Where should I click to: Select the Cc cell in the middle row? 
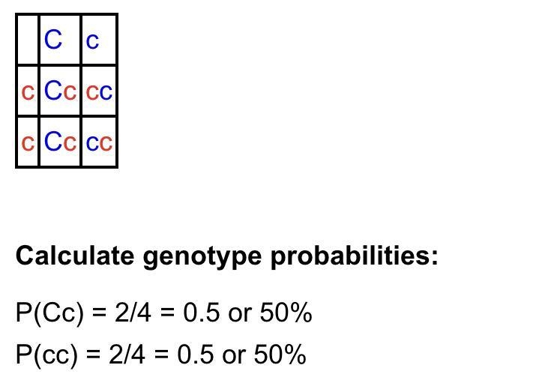[x=60, y=91]
